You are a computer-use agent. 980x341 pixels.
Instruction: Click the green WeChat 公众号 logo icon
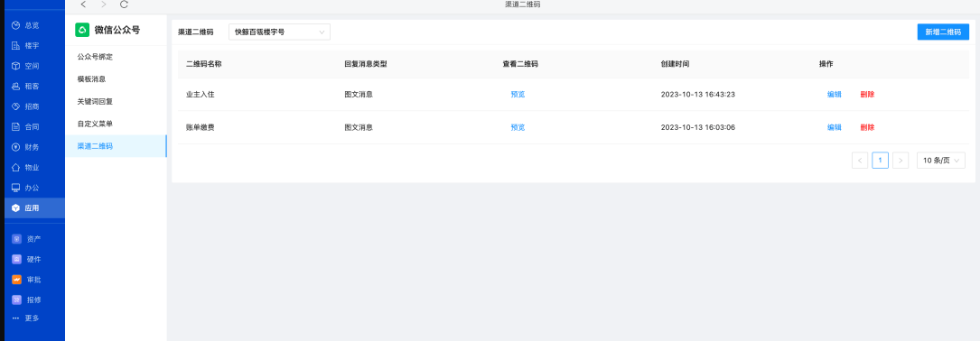point(82,30)
